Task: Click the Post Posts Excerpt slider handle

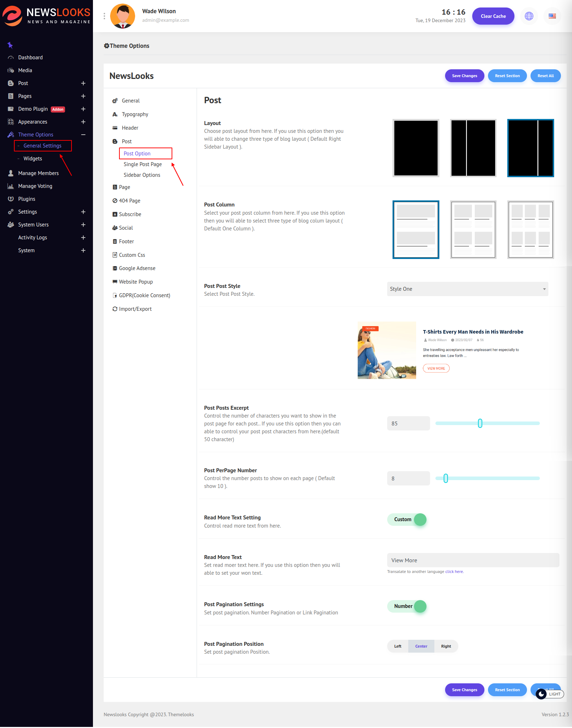Action: 480,423
